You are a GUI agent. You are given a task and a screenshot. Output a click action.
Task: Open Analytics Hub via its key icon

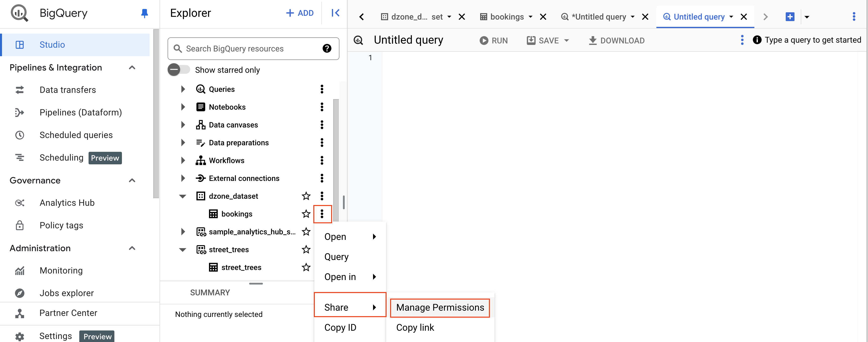20,202
